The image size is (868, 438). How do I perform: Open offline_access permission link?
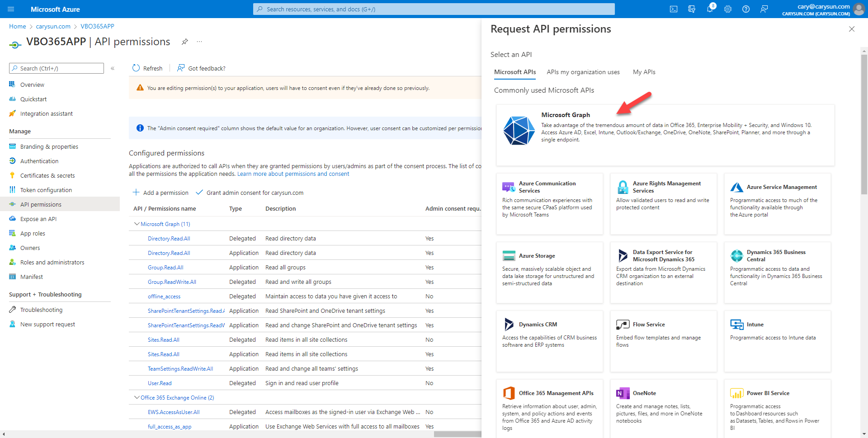(164, 296)
